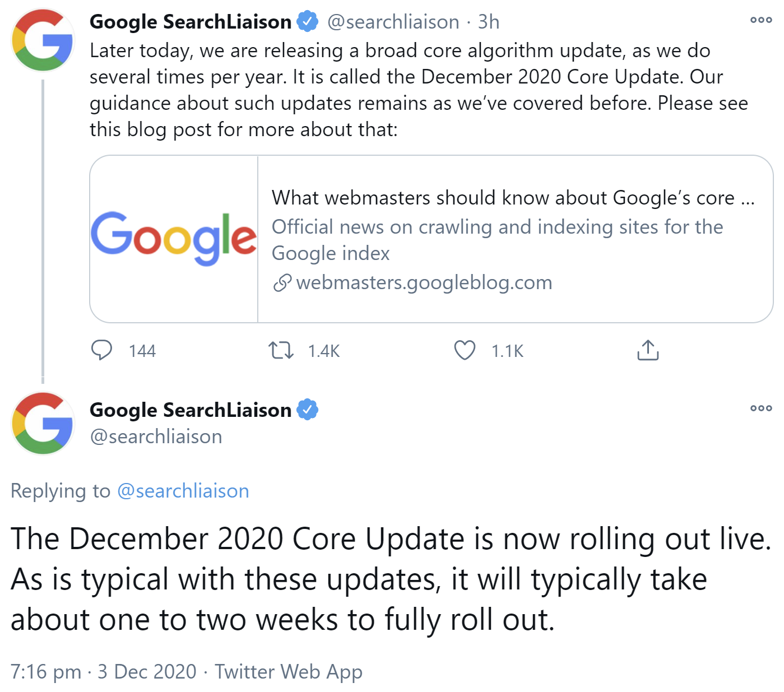
Task: Click the verified badge on the reply tweet
Action: (308, 409)
